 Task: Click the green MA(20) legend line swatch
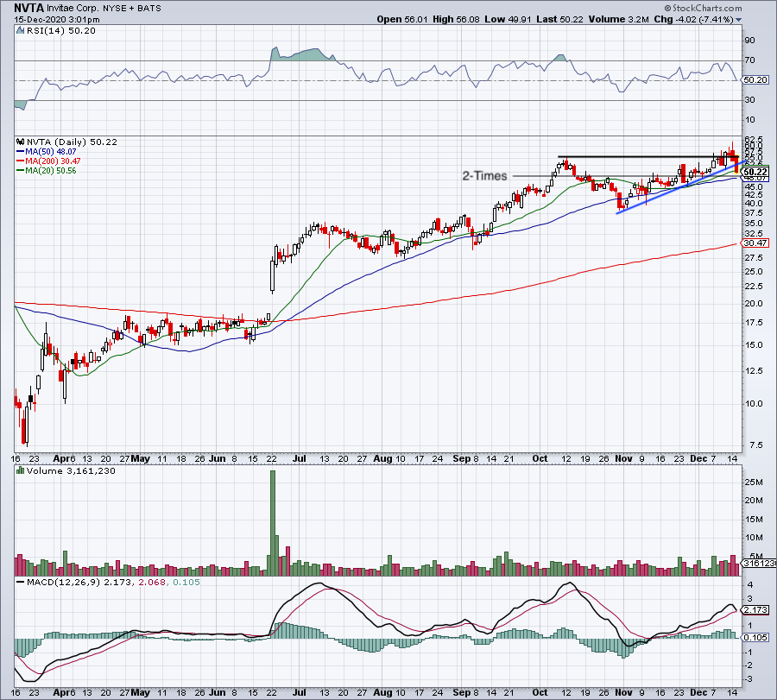coord(21,170)
